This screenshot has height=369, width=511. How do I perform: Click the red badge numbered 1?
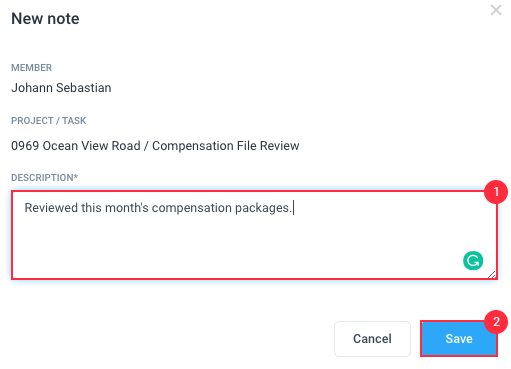496,192
